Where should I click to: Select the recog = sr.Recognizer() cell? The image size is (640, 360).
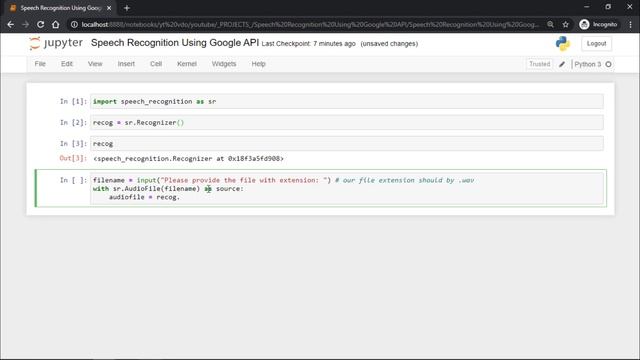347,122
